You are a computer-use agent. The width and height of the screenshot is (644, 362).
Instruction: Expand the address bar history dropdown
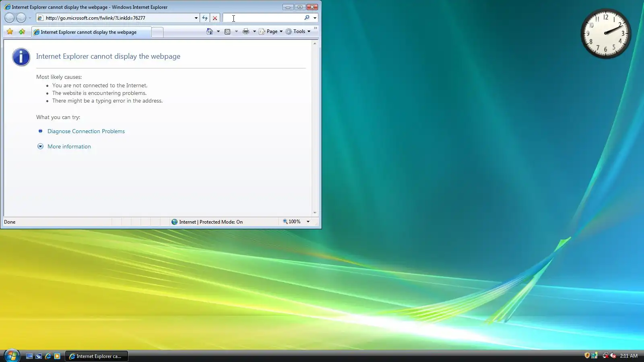[196, 18]
